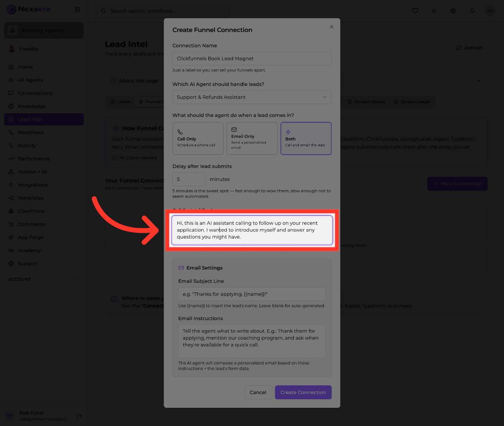Open Workflows in the sidebar
Screen dimensions: 504x426
point(44,133)
